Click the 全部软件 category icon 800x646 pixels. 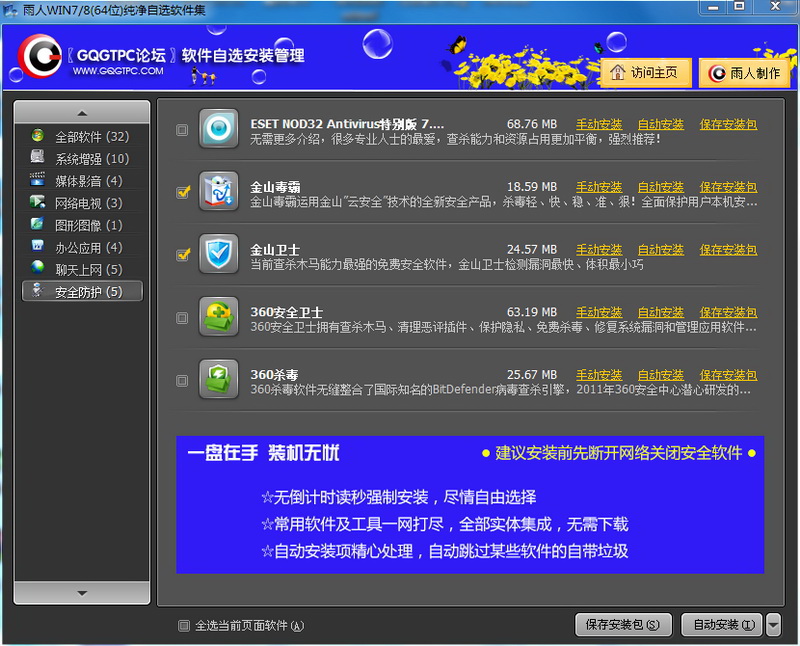37,136
